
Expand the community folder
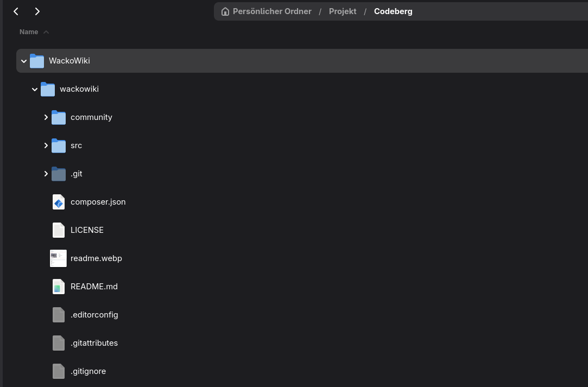(x=46, y=117)
